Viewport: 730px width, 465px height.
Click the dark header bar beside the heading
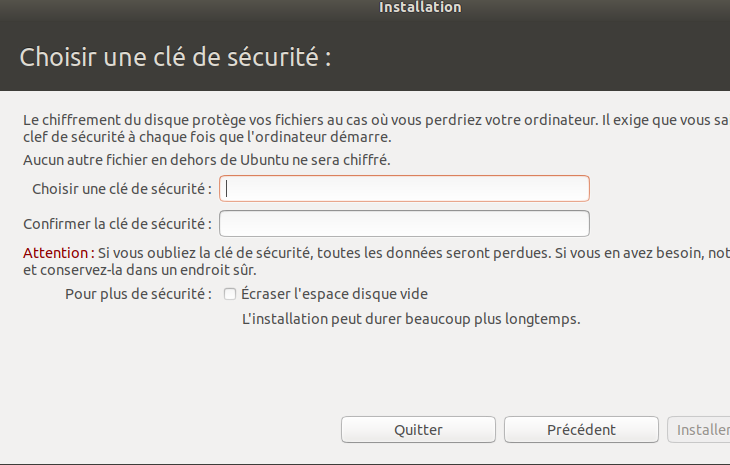(531, 57)
